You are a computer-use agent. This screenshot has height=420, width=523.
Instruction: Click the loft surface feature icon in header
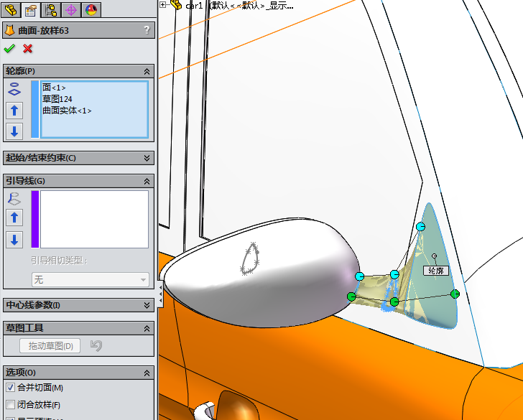(x=9, y=30)
